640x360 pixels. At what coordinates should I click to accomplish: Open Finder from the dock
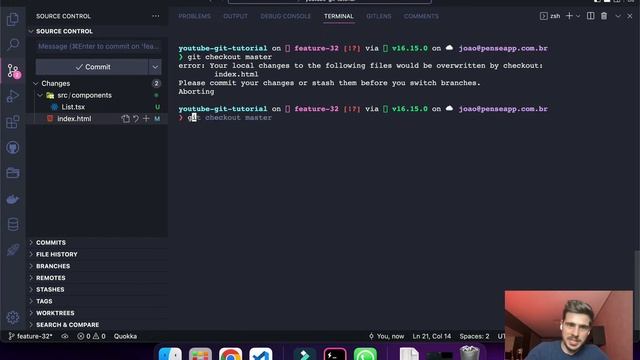[170, 353]
